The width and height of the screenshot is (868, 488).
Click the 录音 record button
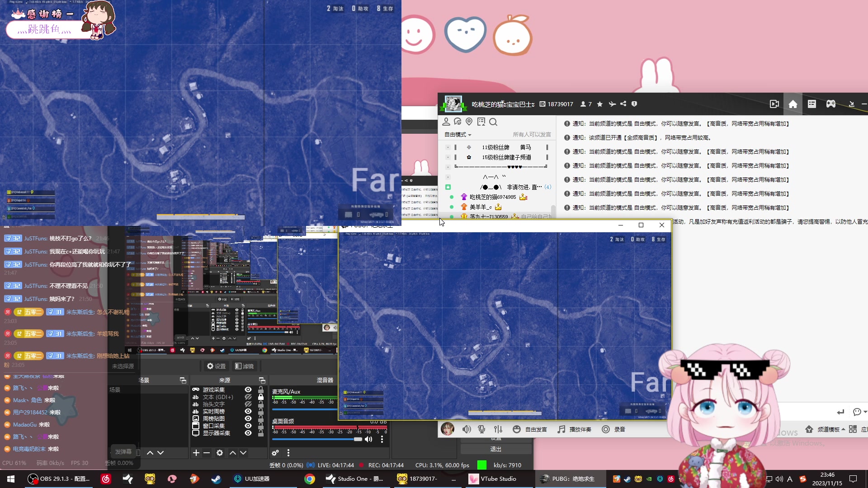(x=613, y=429)
